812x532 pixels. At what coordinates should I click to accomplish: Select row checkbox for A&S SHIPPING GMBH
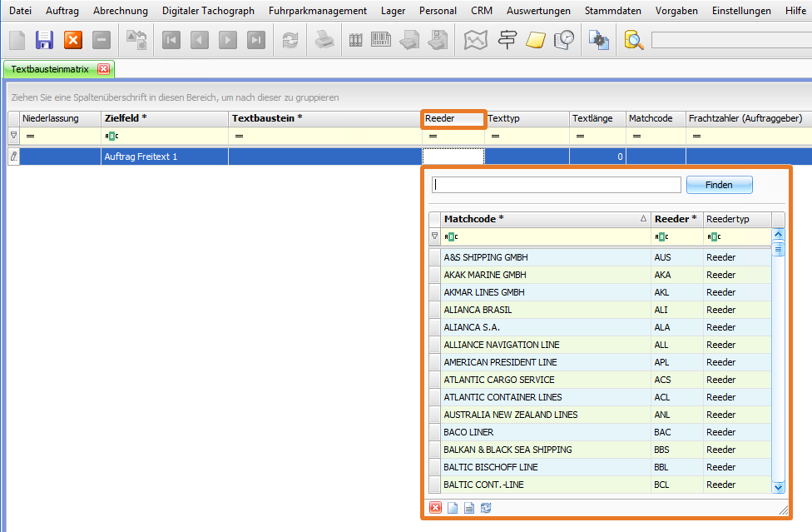(x=434, y=257)
